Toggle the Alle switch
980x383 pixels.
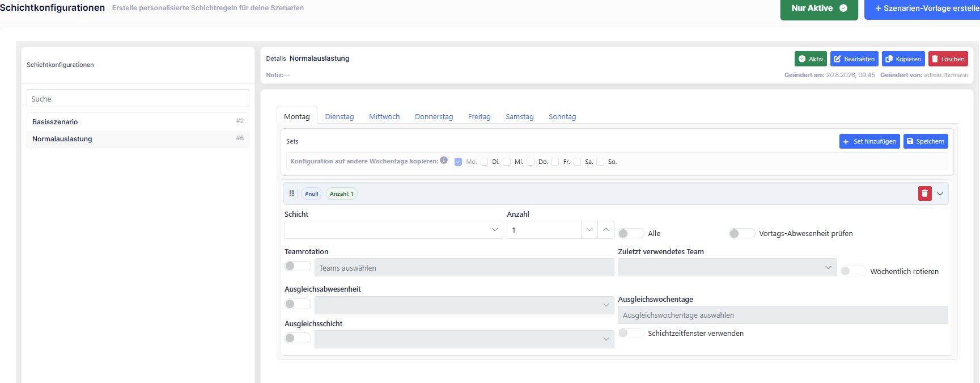631,233
